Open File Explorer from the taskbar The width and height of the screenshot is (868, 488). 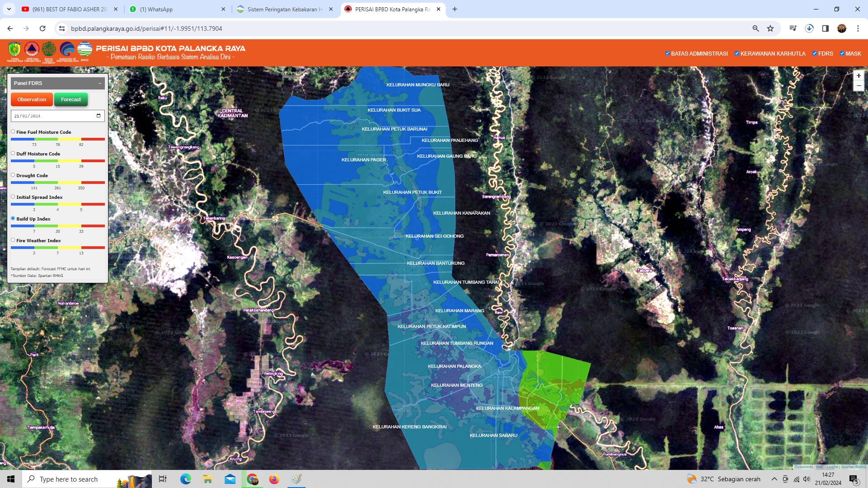point(208,479)
